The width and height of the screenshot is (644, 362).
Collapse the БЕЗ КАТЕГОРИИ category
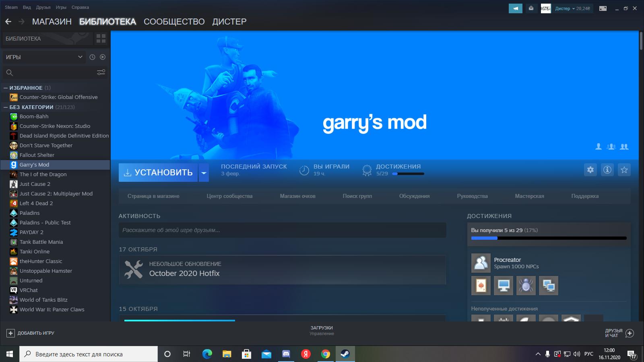pos(6,107)
